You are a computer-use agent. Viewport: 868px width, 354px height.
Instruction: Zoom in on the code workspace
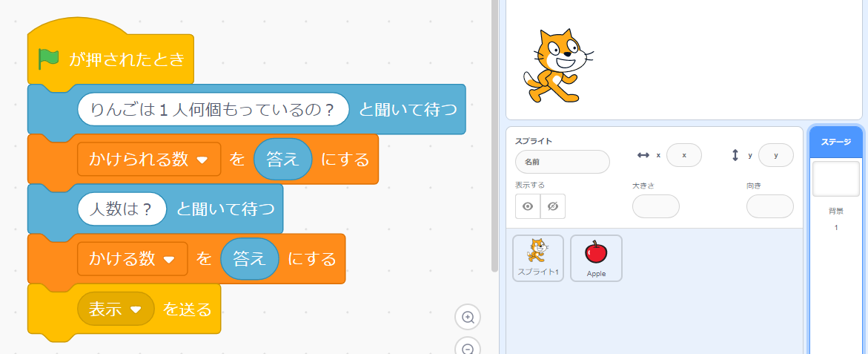[x=468, y=318]
